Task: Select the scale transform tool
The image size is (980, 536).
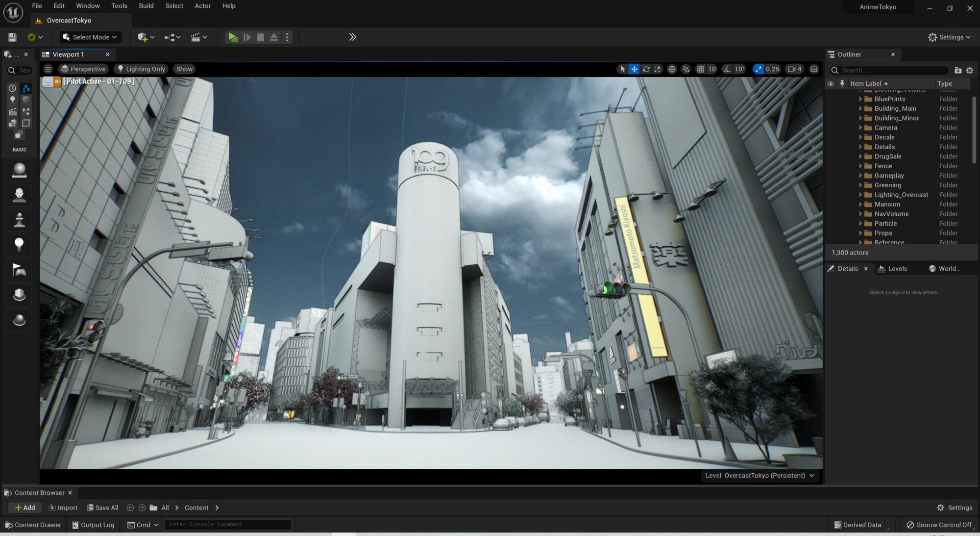Action: click(658, 69)
